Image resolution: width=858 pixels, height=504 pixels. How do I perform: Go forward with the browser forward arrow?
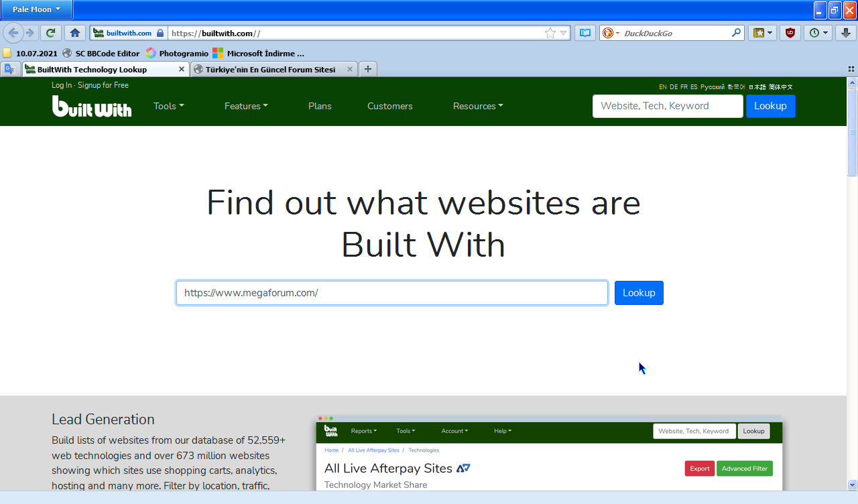coord(30,33)
